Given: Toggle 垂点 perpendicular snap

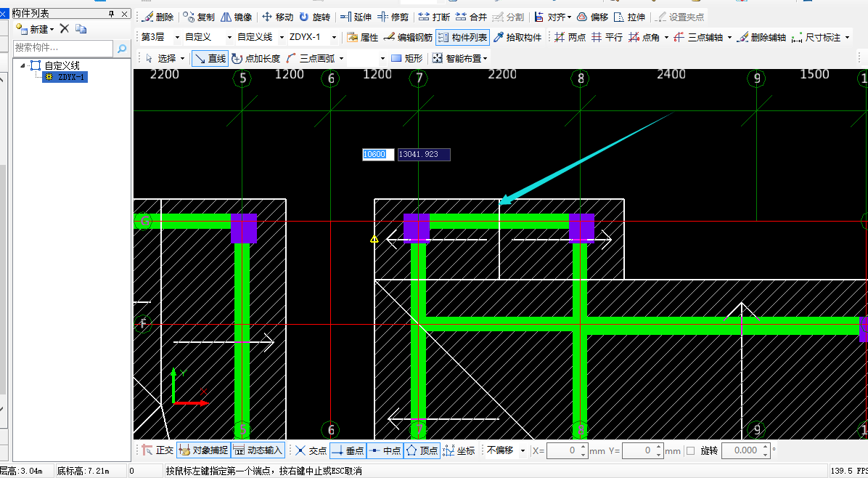Looking at the screenshot, I should click(348, 450).
